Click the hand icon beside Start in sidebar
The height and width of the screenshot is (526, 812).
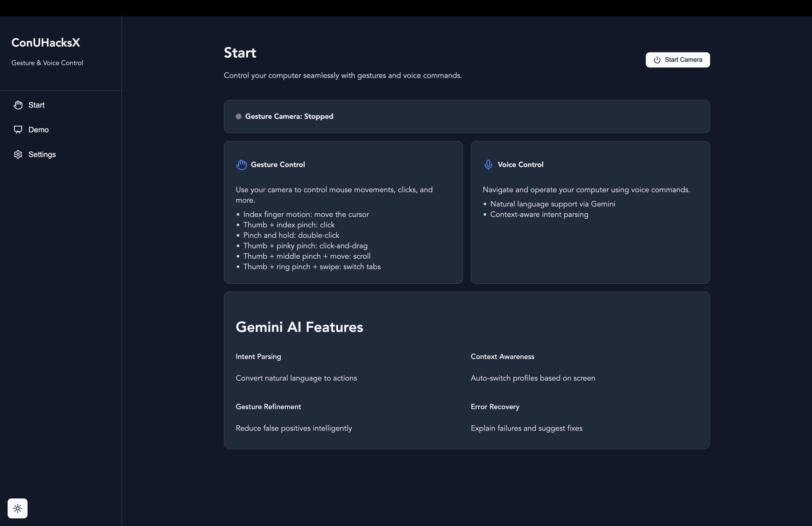(x=18, y=105)
